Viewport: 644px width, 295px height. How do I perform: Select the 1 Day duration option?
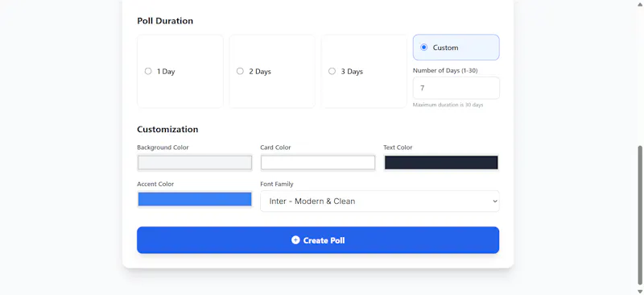tap(148, 71)
